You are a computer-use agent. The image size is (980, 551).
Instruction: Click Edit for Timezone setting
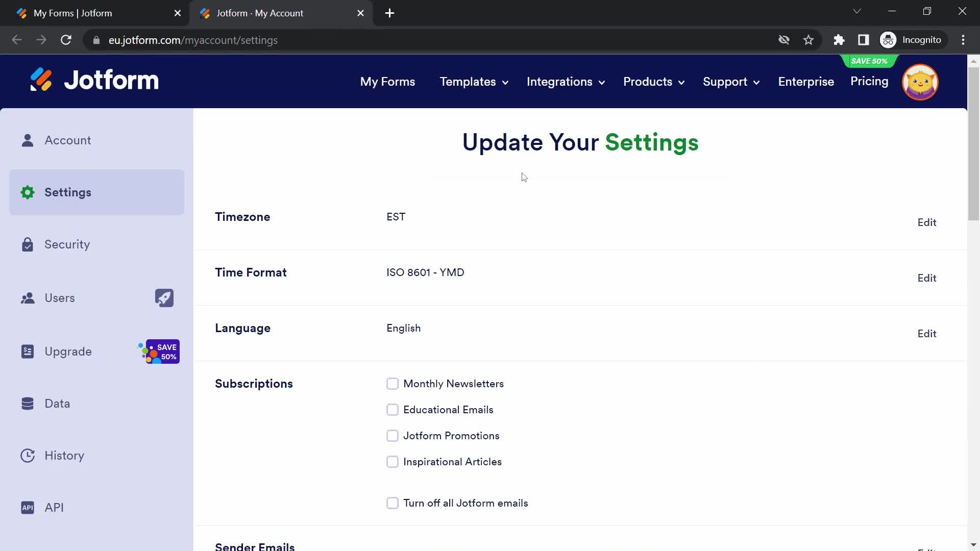tap(927, 222)
